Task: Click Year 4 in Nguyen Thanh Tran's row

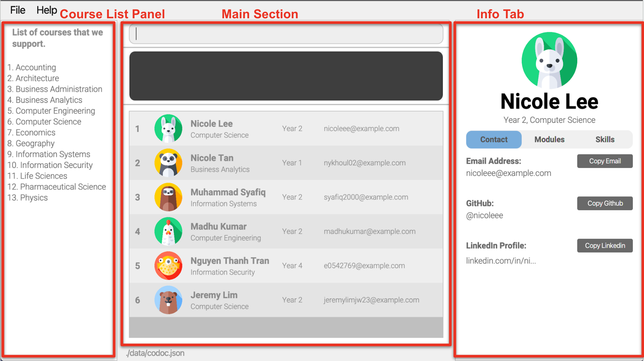Action: coord(292,265)
